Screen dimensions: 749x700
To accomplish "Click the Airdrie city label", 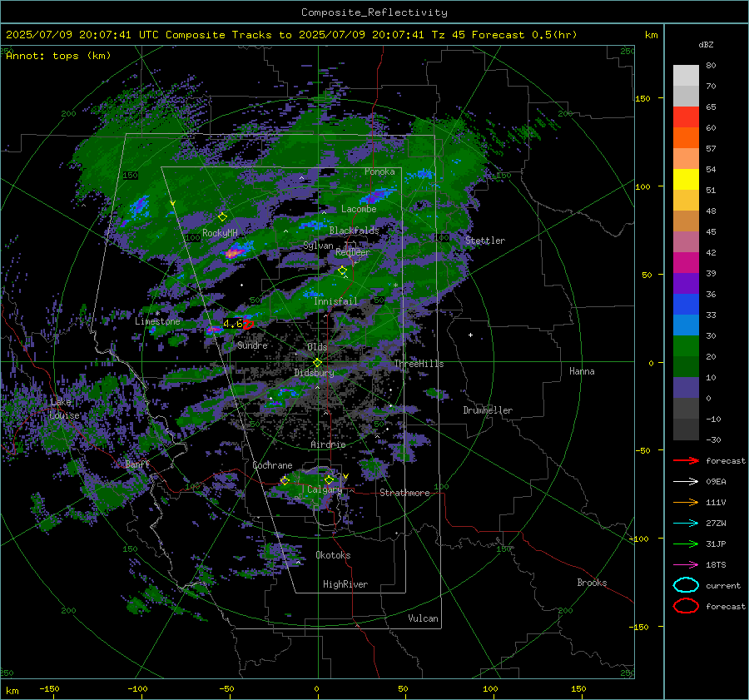I will pos(328,444).
